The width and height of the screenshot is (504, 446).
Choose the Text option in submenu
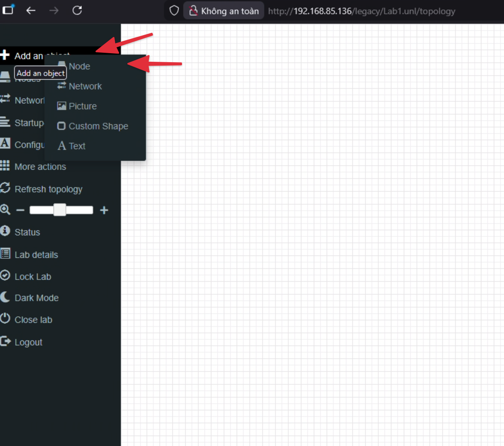pyautogui.click(x=77, y=146)
